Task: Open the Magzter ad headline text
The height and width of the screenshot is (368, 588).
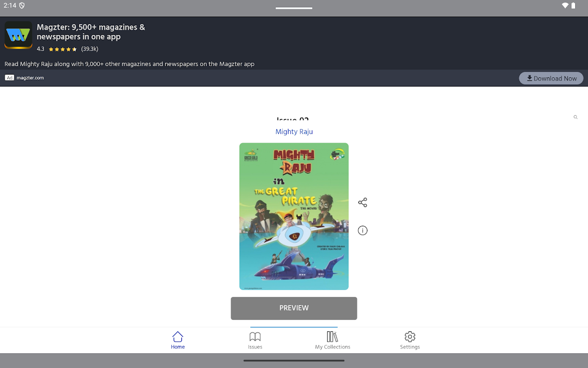Action: [91, 32]
